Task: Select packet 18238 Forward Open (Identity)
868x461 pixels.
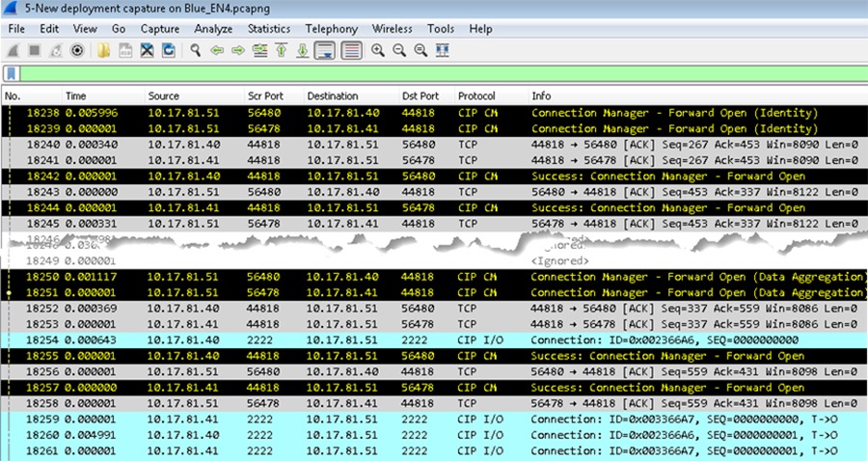Action: click(x=435, y=113)
